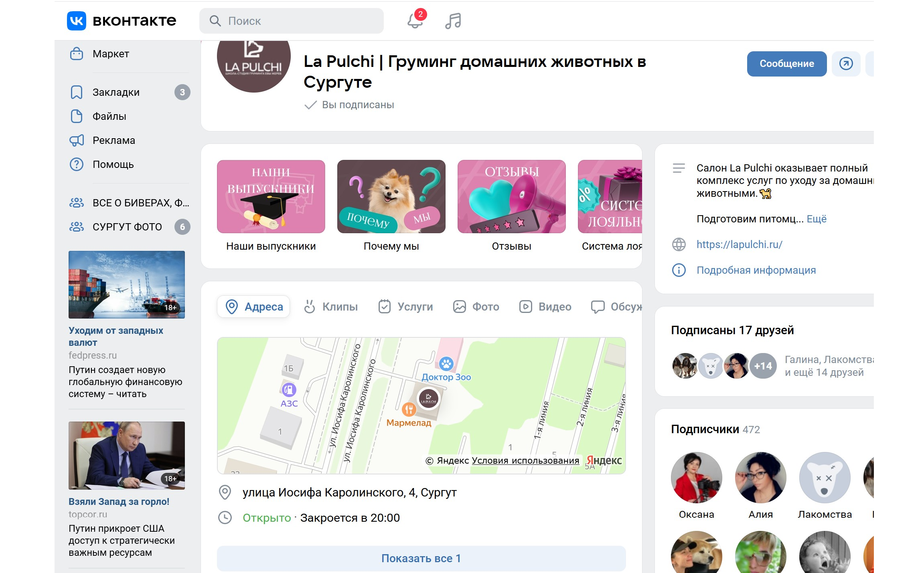Expand friends list via the +14 badge

pos(762,365)
